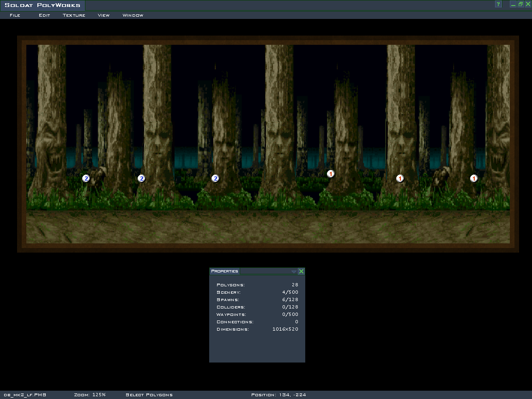Image resolution: width=532 pixels, height=399 pixels.
Task: Open the File menu
Action: tap(15, 15)
